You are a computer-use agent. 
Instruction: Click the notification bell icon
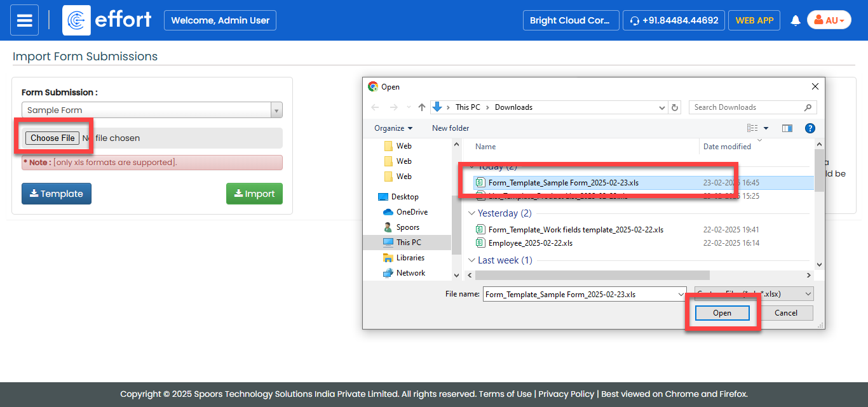click(x=795, y=20)
